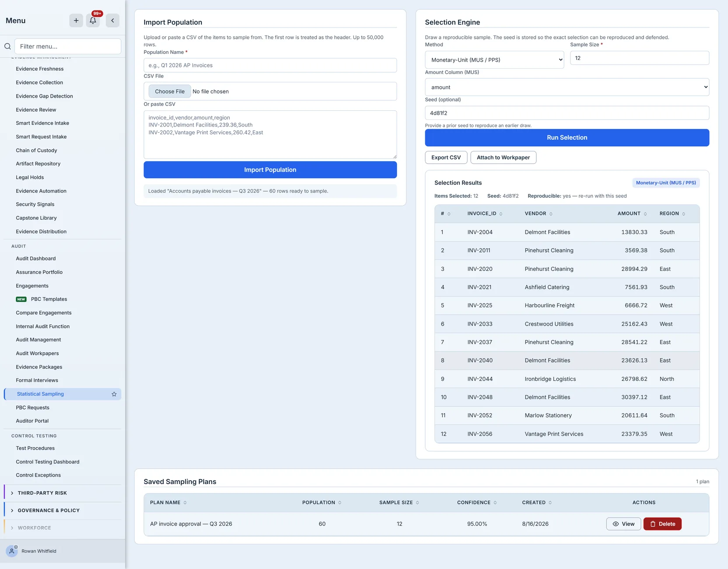Open the Method dropdown (Monetary-Unit)
728x569 pixels.
494,60
